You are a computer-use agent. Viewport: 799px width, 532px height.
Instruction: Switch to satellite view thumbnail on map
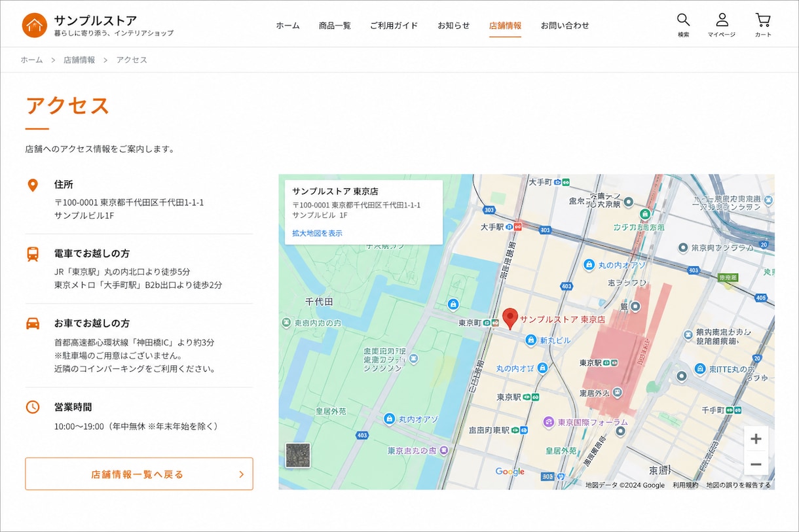click(298, 455)
